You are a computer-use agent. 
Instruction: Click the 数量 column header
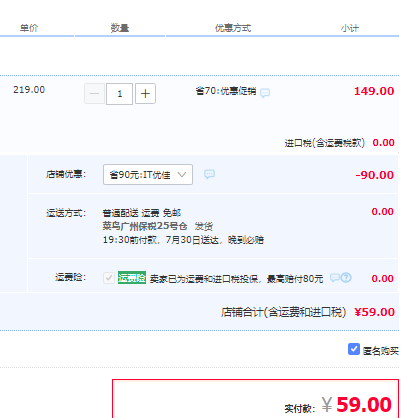pos(120,28)
